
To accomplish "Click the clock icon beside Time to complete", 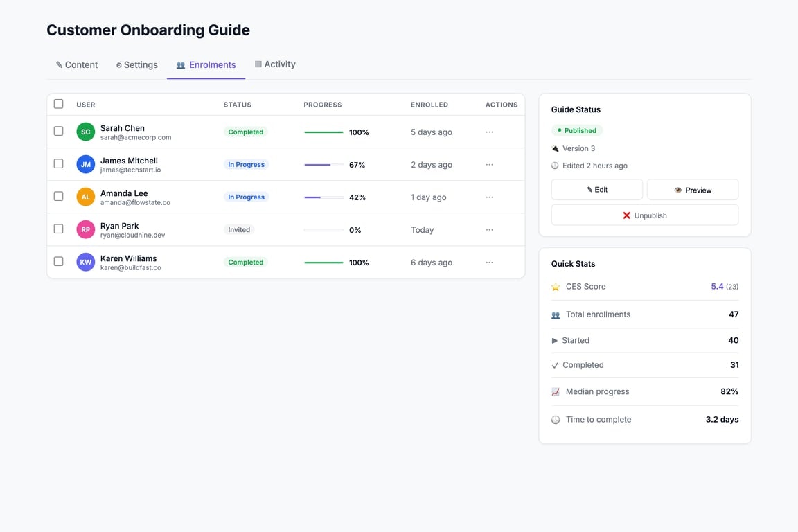I will coord(554,419).
